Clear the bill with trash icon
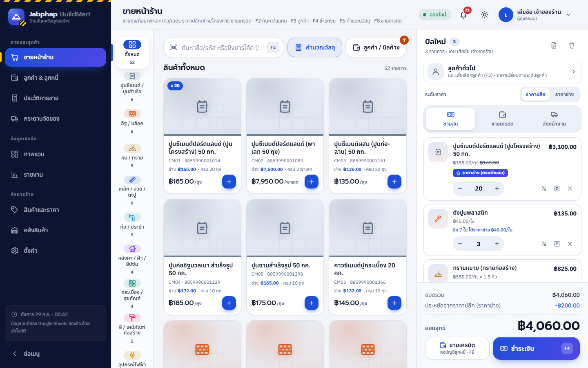 click(572, 45)
